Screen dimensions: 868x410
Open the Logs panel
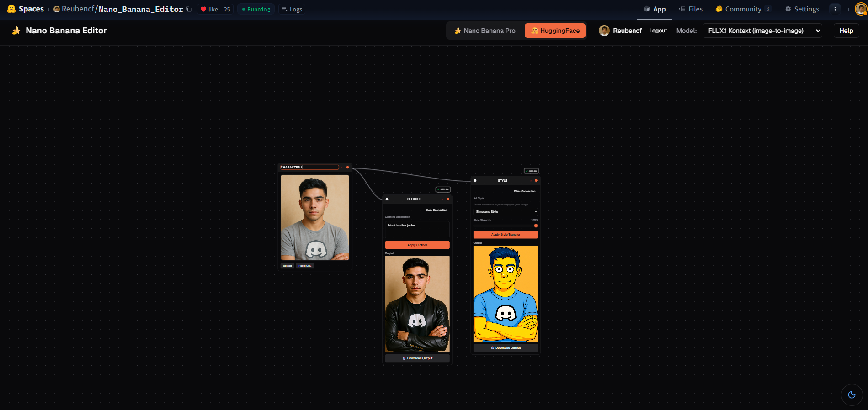(x=292, y=9)
